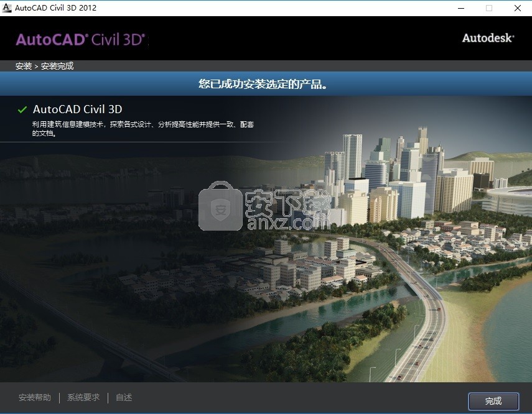Minimize the installer window
This screenshot has width=532, height=414.
click(460, 8)
